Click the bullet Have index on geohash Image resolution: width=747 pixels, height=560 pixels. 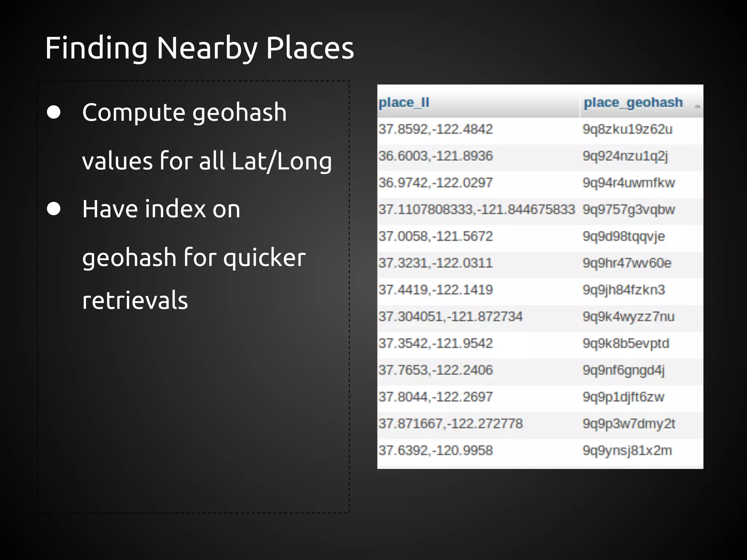(x=194, y=254)
